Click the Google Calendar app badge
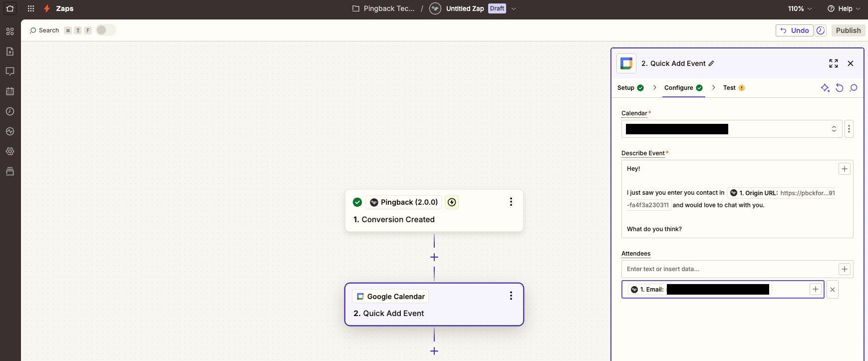The width and height of the screenshot is (868, 361). 390,297
